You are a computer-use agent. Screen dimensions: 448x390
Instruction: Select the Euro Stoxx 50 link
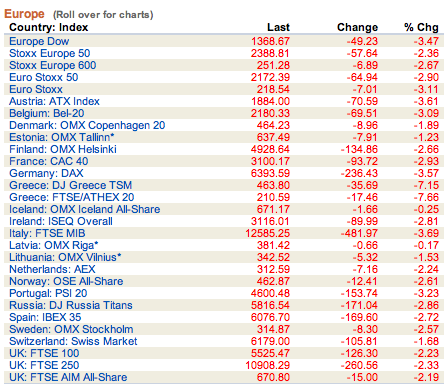[44, 77]
